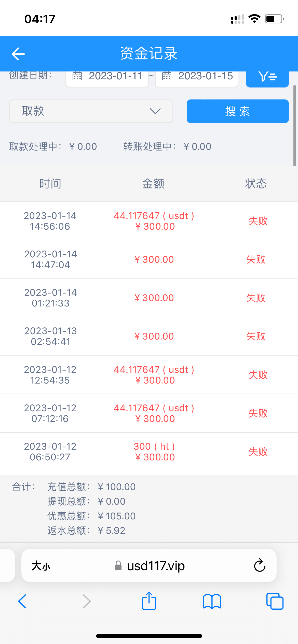Pick end date 2023-01-15
The image size is (298, 644).
[205, 76]
